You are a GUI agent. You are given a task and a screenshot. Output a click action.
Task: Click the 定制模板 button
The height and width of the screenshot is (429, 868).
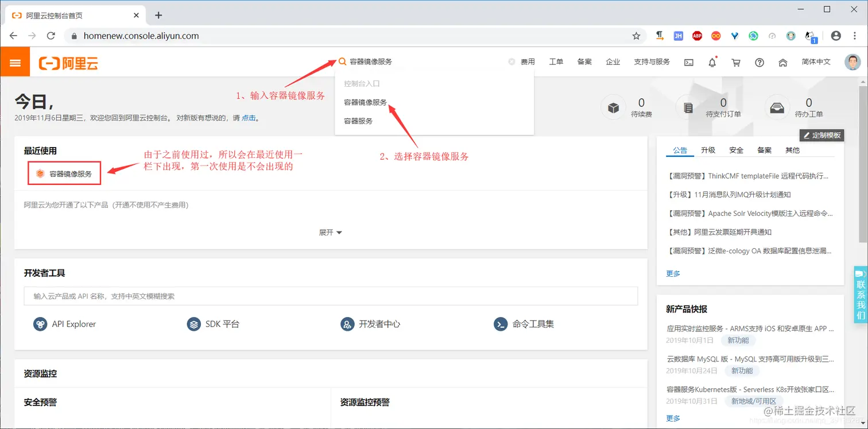pos(822,136)
